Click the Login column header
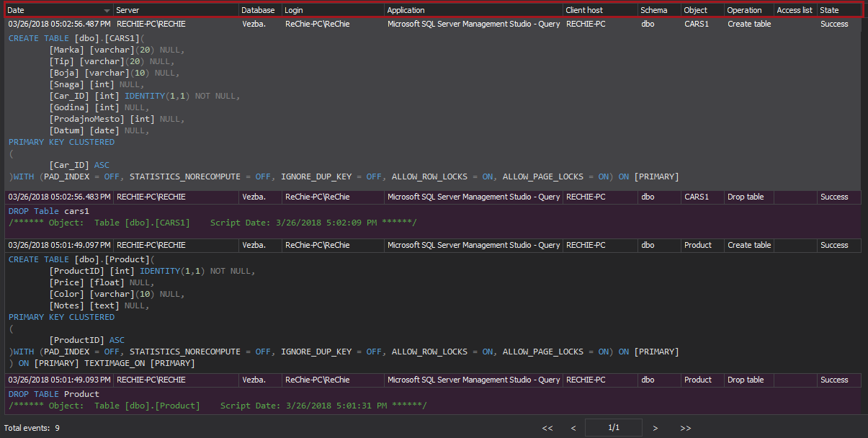 click(x=333, y=10)
